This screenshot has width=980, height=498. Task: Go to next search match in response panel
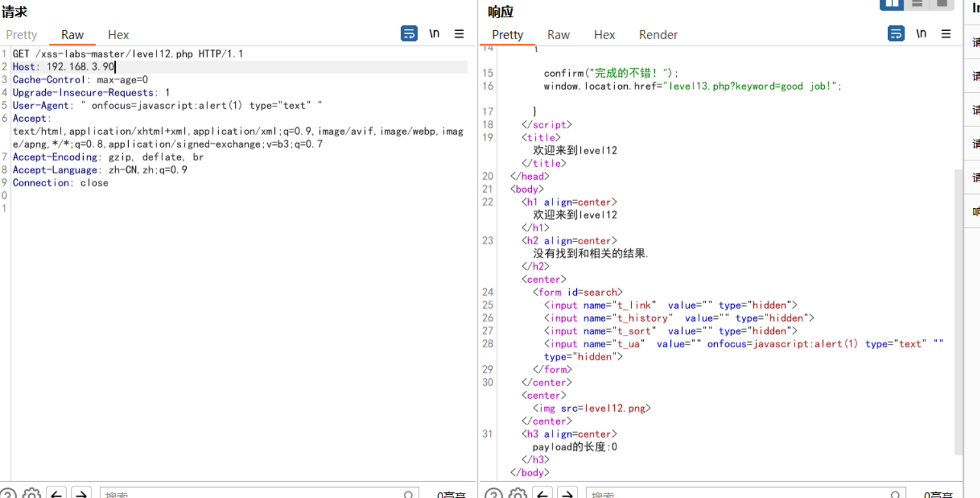click(x=568, y=493)
